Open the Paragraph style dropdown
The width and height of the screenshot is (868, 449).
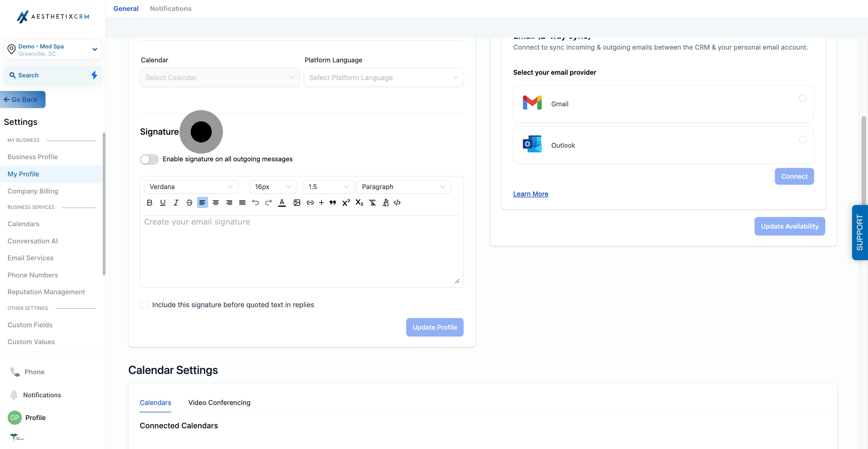coord(403,187)
